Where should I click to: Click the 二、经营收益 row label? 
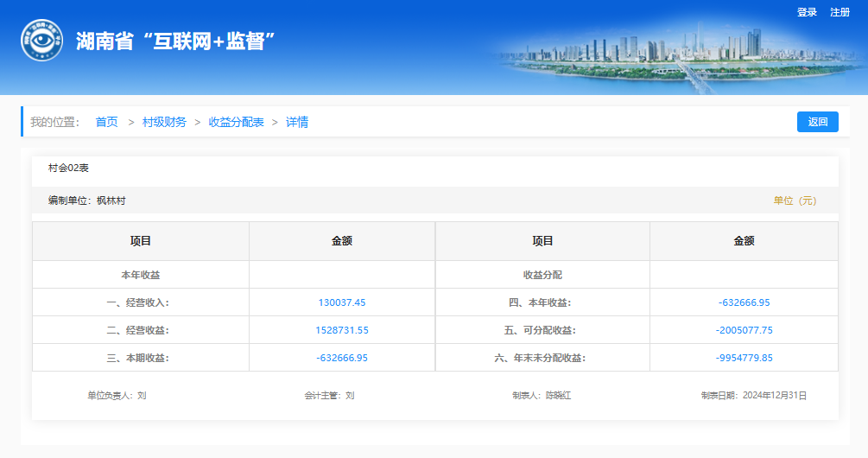(x=138, y=330)
